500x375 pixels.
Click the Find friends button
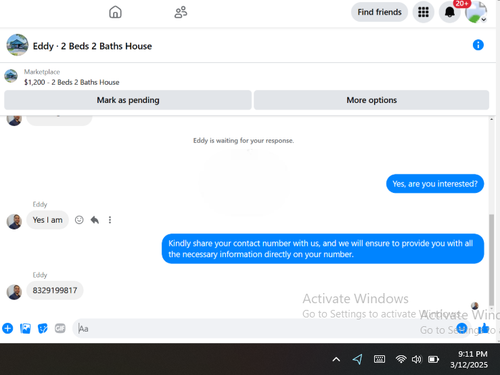[x=379, y=12]
